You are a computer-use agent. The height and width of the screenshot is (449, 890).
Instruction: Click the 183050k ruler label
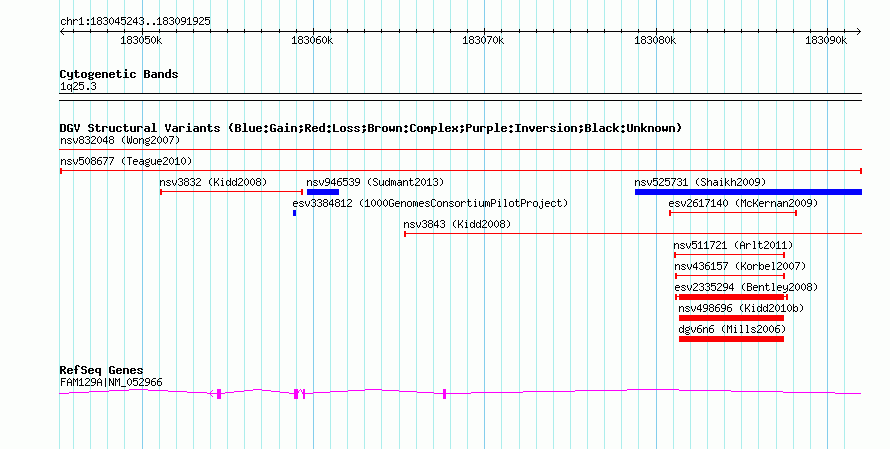pyautogui.click(x=141, y=40)
